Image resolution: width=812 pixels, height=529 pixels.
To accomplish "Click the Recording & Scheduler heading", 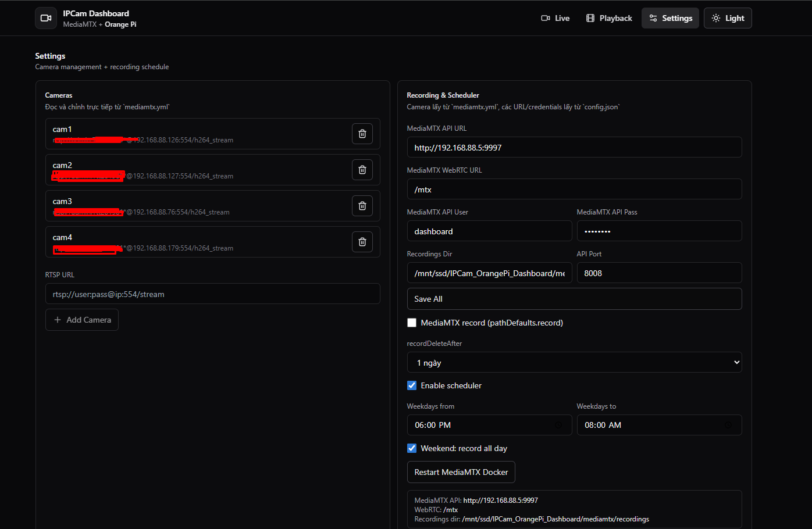I will coord(443,95).
